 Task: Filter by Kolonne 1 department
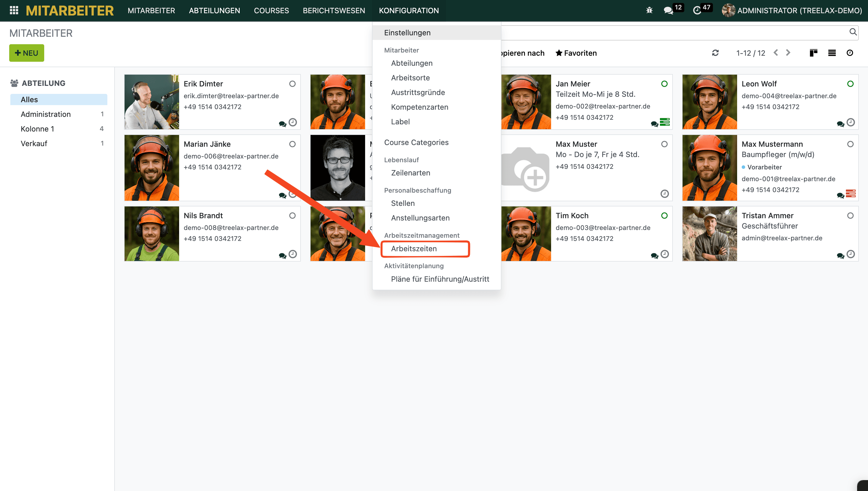[x=37, y=129]
